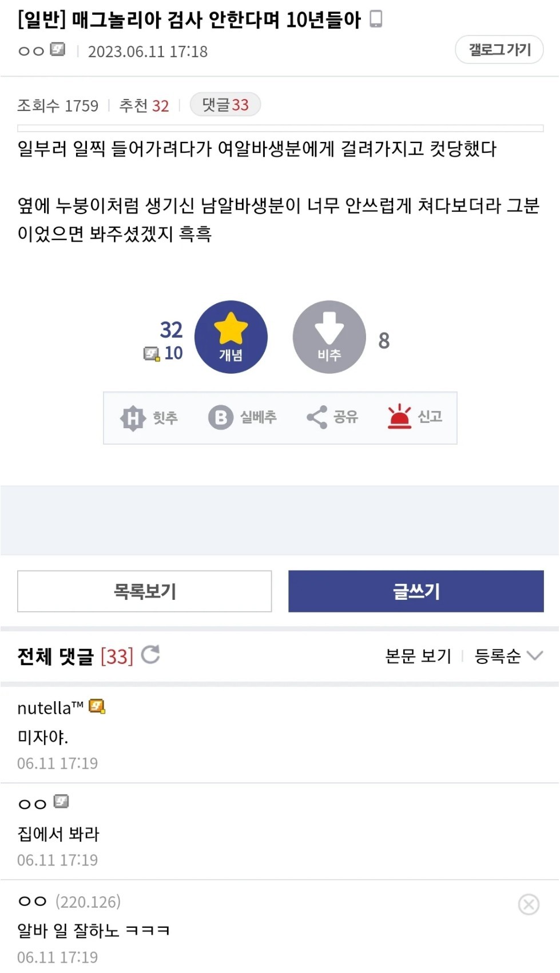Screen dimensions: 560x973
Task: Open nutella's gallog badge icon
Action: pos(97,707)
